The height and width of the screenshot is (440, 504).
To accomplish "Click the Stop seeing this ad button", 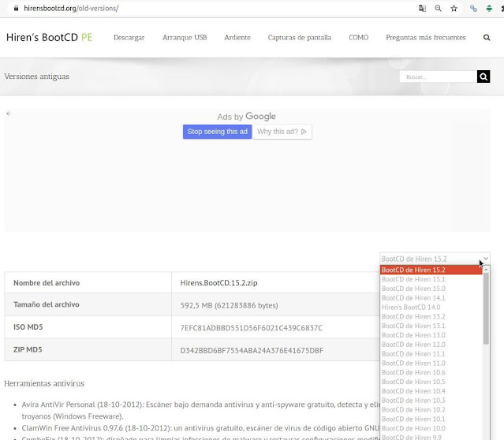I will click(217, 132).
